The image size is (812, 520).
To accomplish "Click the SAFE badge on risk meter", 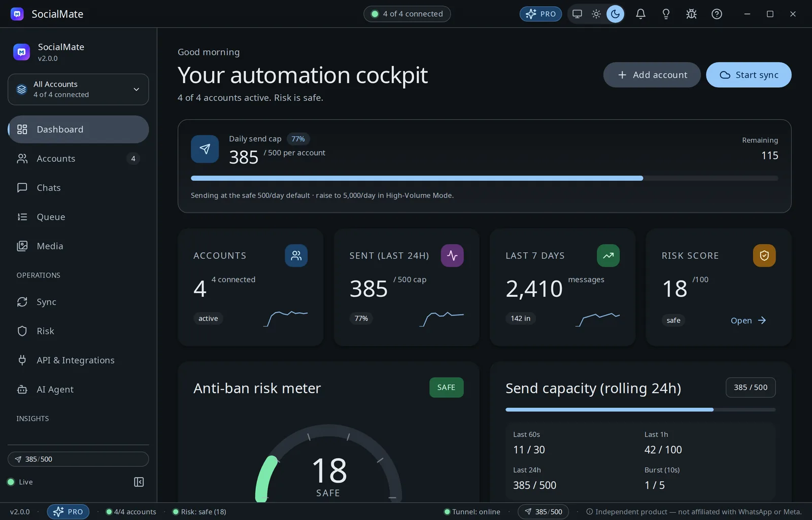I will [x=446, y=387].
